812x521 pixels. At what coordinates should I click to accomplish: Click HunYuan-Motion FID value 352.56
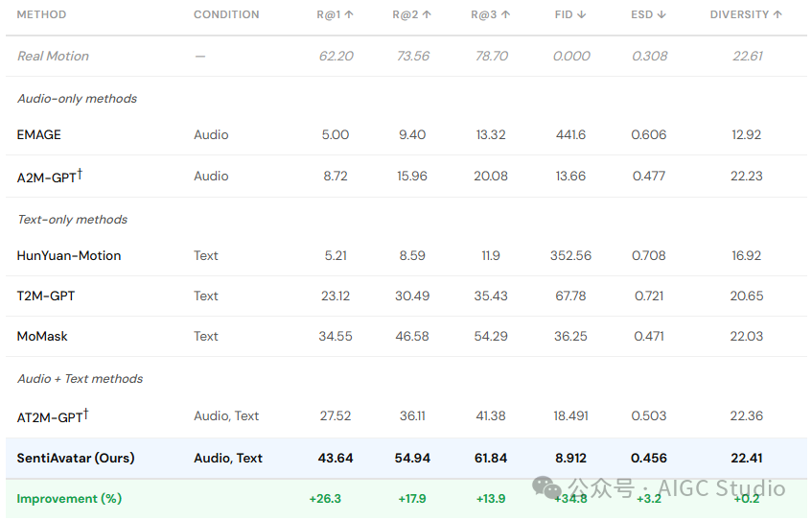pyautogui.click(x=570, y=255)
